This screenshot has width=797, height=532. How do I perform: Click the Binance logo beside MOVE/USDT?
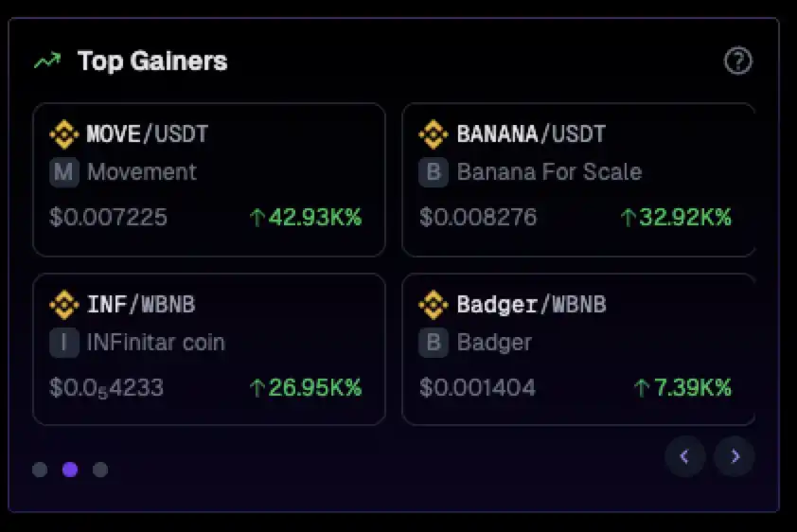click(x=63, y=134)
